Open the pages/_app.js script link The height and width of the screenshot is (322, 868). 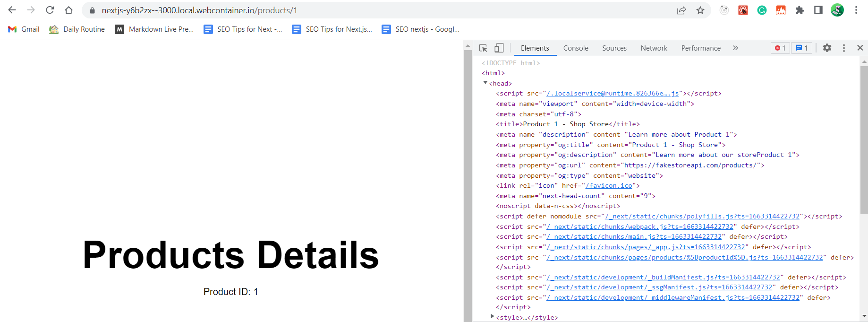[646, 247]
